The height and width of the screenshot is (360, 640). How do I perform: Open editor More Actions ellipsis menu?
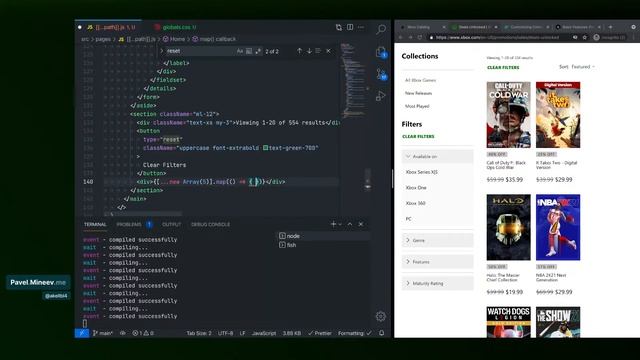tap(361, 27)
